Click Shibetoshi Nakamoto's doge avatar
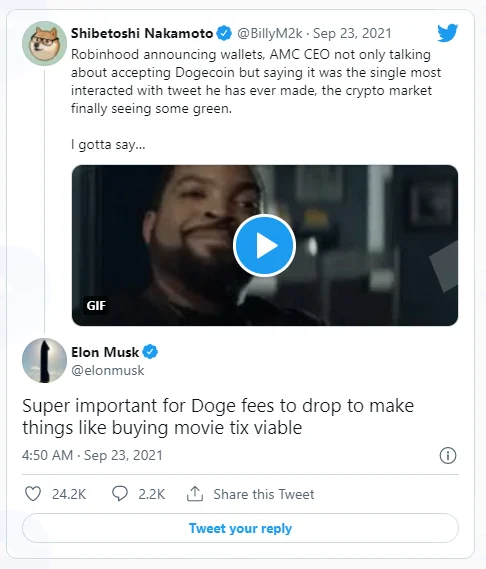 [44, 43]
